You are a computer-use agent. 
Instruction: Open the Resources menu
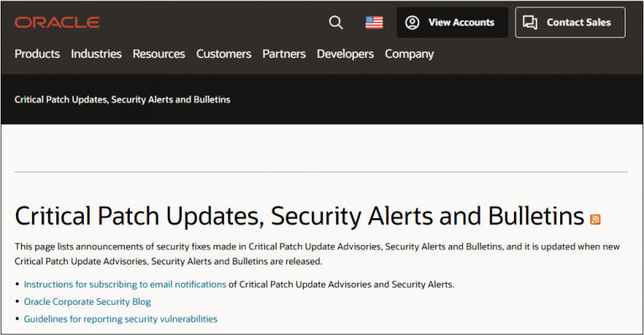[158, 54]
